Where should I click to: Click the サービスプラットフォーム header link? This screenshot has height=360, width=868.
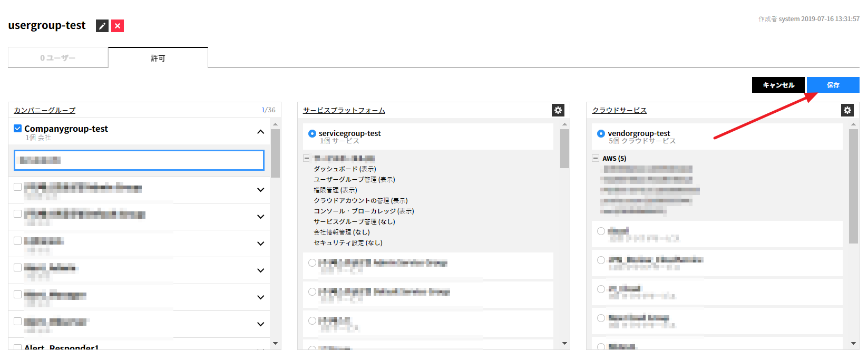[x=344, y=110]
